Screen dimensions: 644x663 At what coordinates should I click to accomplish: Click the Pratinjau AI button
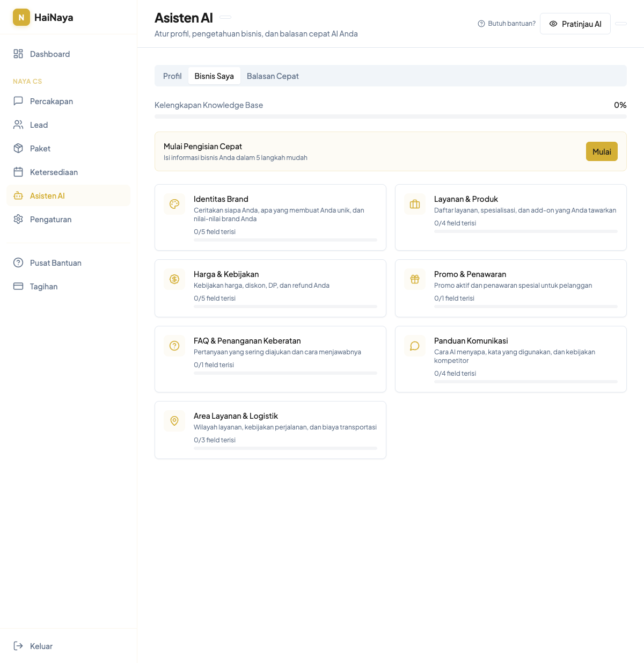[x=575, y=24]
